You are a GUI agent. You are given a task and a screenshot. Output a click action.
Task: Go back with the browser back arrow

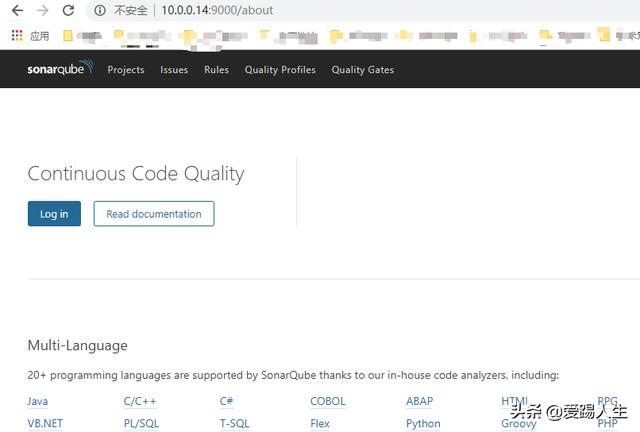point(17,10)
